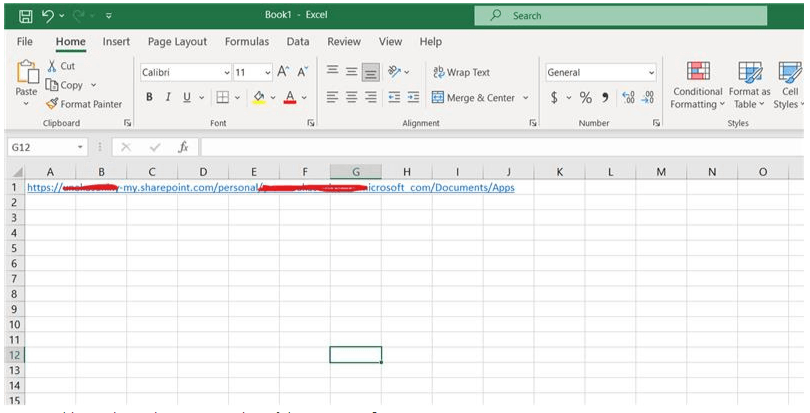Open the Insert Function fx button
Image resolution: width=810 pixels, height=413 pixels.
coord(183,147)
